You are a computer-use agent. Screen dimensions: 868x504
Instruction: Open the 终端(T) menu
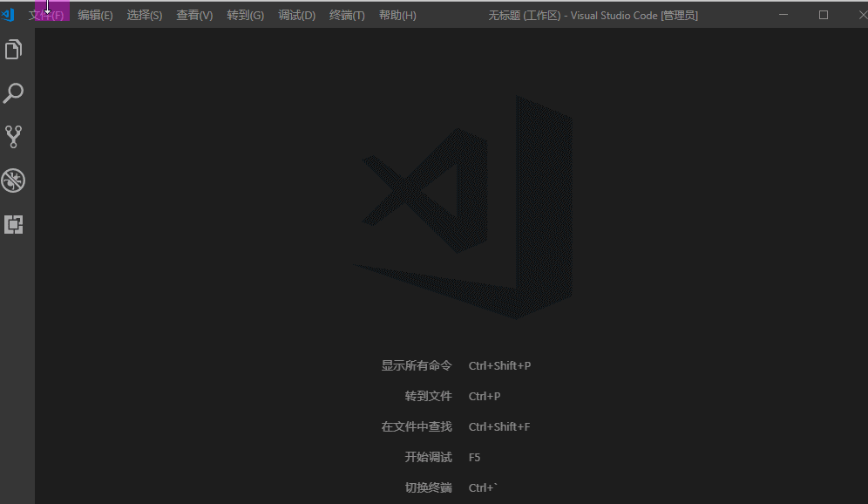(x=347, y=15)
